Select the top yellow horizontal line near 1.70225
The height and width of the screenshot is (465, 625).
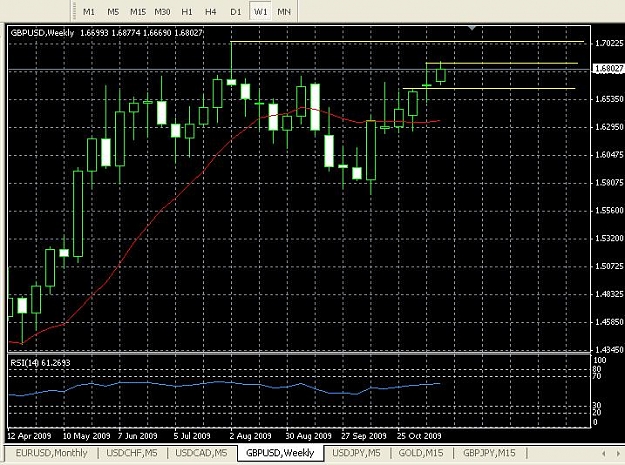pos(407,41)
